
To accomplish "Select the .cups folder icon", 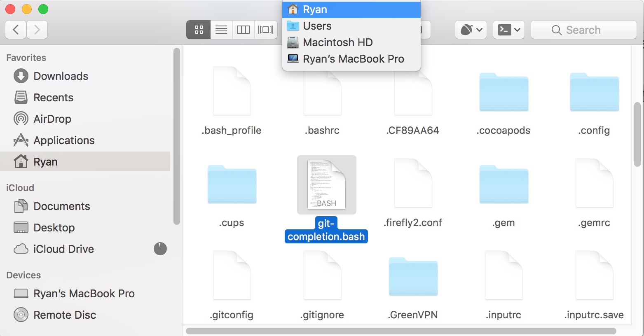I will [x=232, y=184].
